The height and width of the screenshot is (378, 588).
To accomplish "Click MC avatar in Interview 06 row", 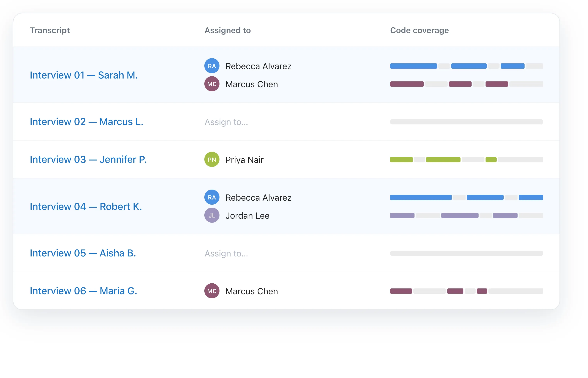I will [212, 291].
